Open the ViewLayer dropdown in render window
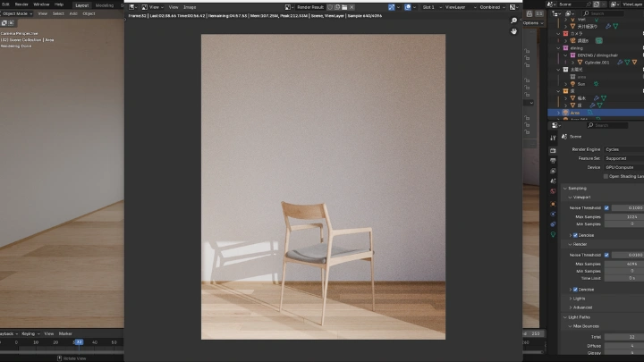The image size is (644, 362). pos(461,7)
